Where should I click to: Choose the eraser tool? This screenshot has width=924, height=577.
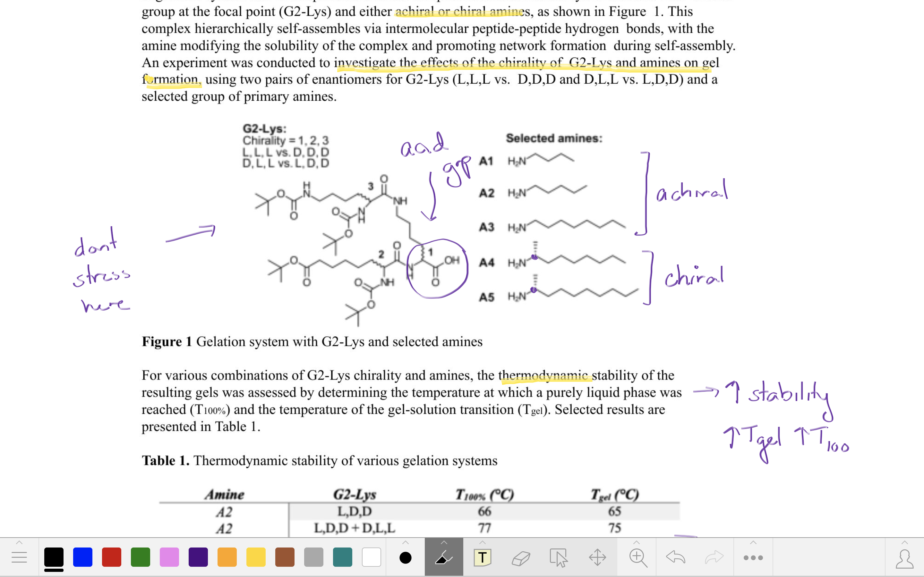(521, 558)
